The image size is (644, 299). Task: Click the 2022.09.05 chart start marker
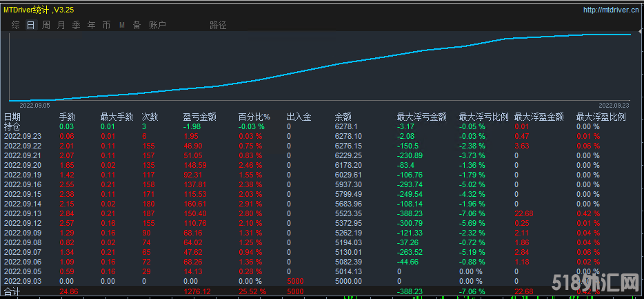(34, 105)
